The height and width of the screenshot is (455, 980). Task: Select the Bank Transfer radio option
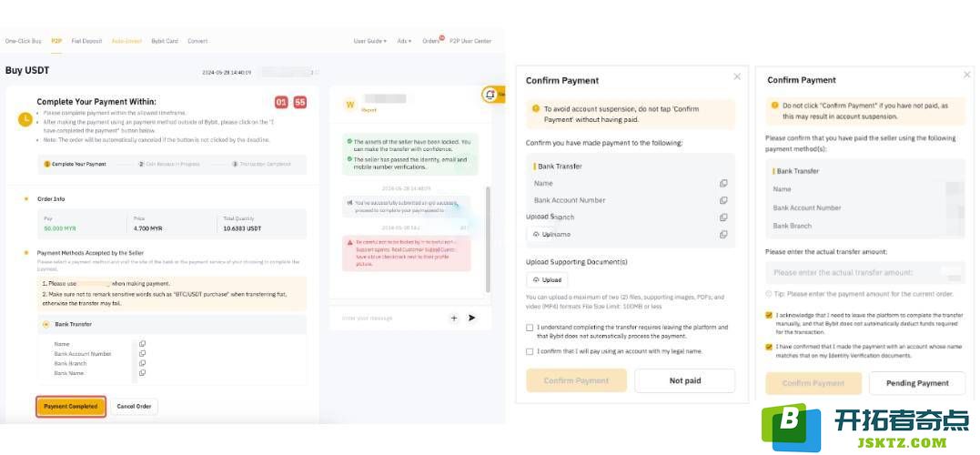click(45, 324)
